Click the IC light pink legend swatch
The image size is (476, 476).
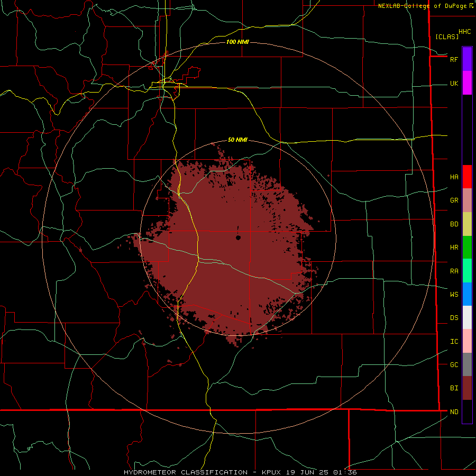point(467,341)
